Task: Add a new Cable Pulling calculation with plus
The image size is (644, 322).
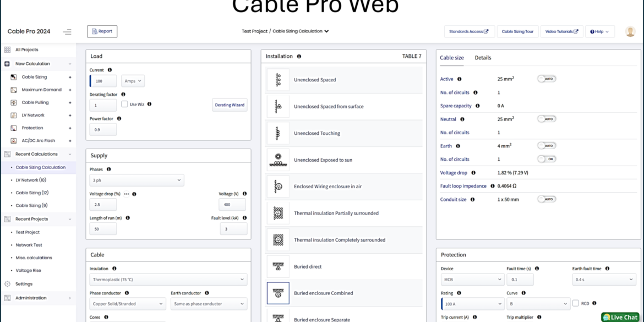Action: [70, 102]
